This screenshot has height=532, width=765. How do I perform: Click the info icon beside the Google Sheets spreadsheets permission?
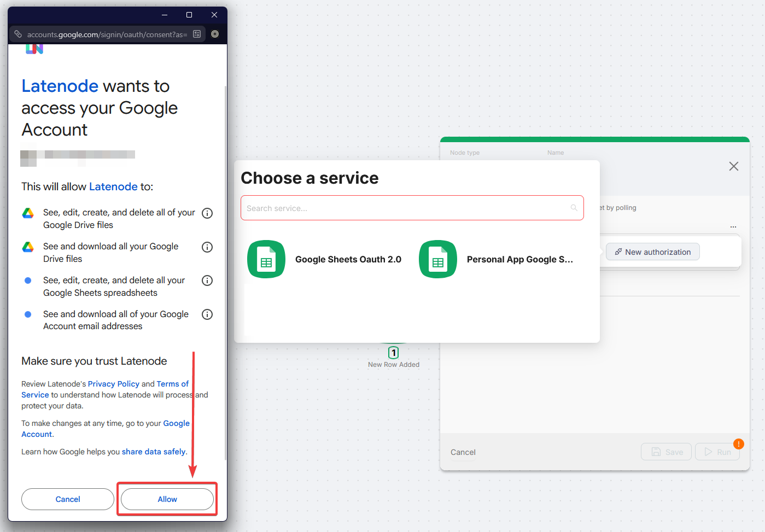pos(207,280)
